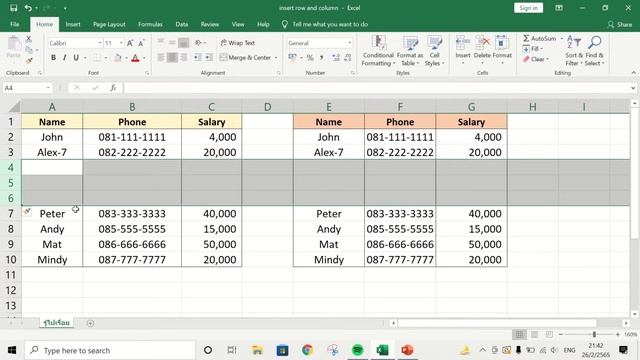Switch to the Review tab
This screenshot has width=640, height=360.
coord(209,24)
